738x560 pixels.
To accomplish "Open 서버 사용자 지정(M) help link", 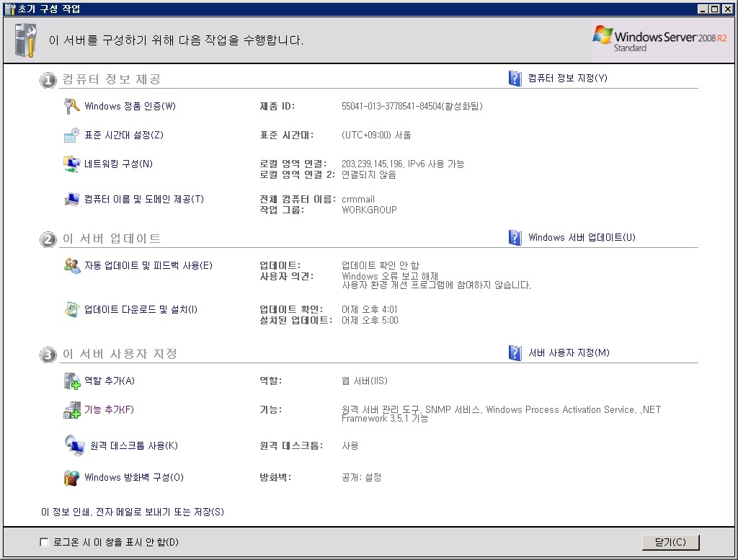I will coord(569,353).
